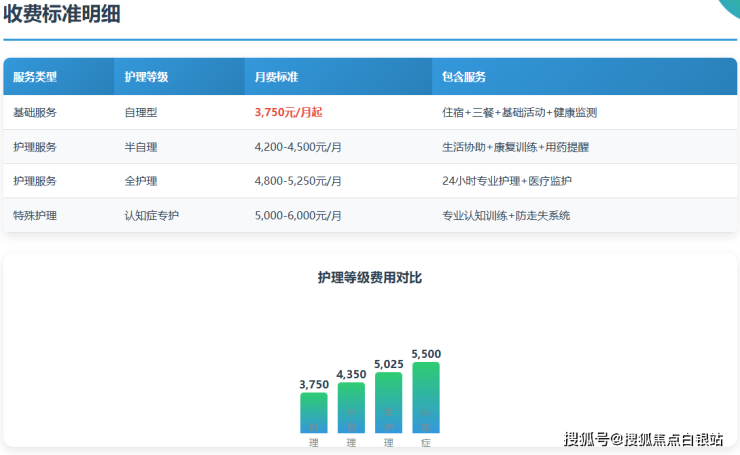Viewport: 740px width, 455px height.
Task: Click the 基础服务 row label
Action: pos(35,113)
